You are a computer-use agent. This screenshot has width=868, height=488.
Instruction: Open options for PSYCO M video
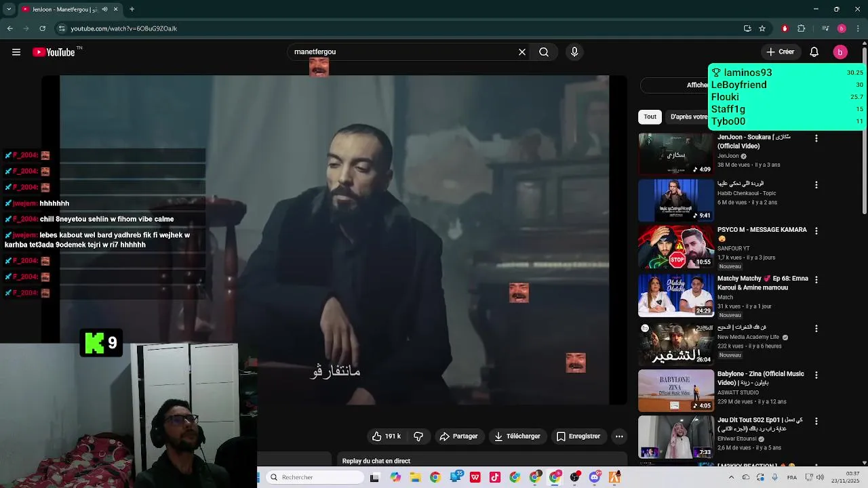click(x=816, y=231)
